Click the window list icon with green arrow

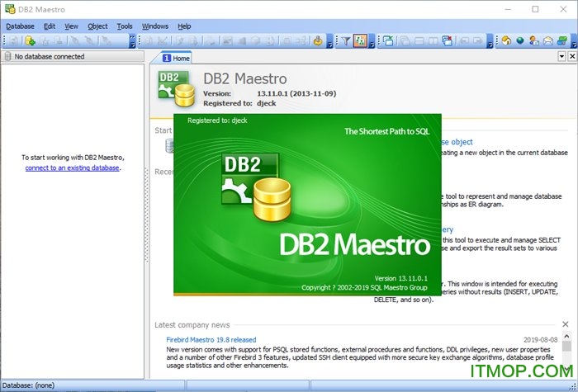[x=388, y=41]
